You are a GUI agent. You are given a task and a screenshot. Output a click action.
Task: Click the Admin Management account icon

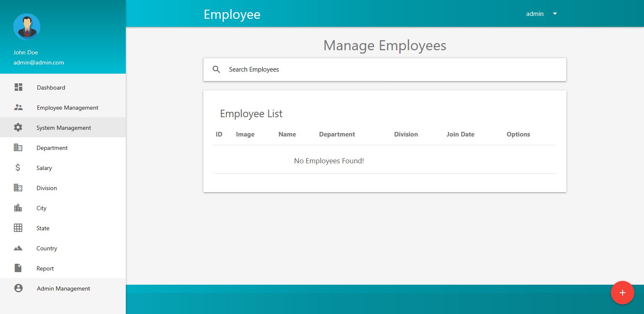pyautogui.click(x=18, y=288)
